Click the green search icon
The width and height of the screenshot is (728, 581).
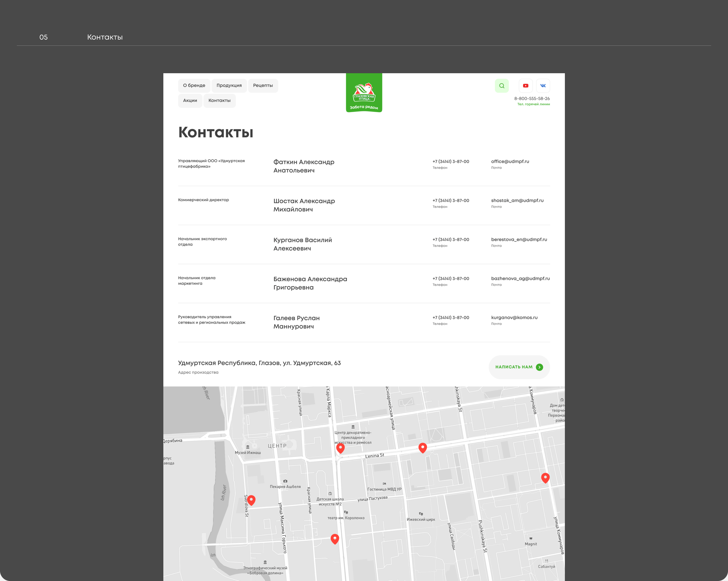501,86
